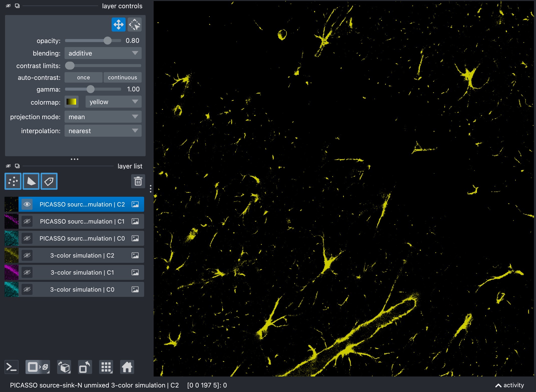Click the continuous auto-contrast button

coord(122,78)
